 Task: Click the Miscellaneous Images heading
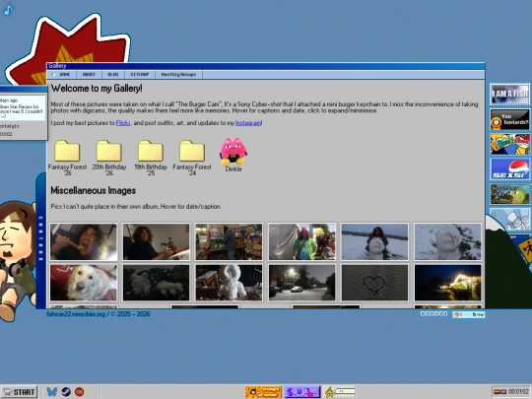(94, 191)
